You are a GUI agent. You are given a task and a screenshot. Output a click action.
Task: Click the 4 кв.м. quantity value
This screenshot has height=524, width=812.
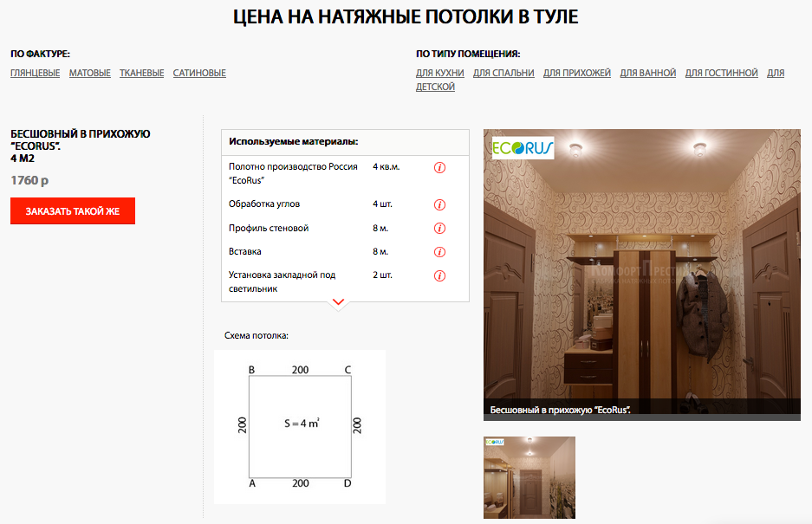[387, 166]
